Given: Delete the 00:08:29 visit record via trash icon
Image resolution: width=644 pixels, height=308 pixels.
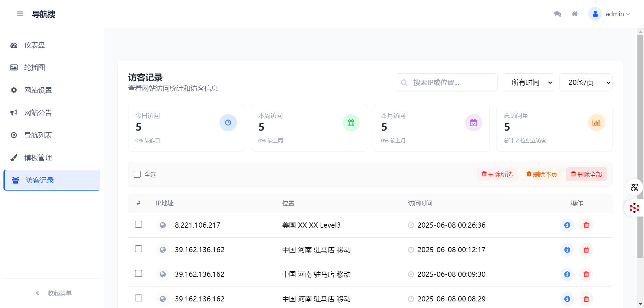Looking at the screenshot, I should (586, 299).
